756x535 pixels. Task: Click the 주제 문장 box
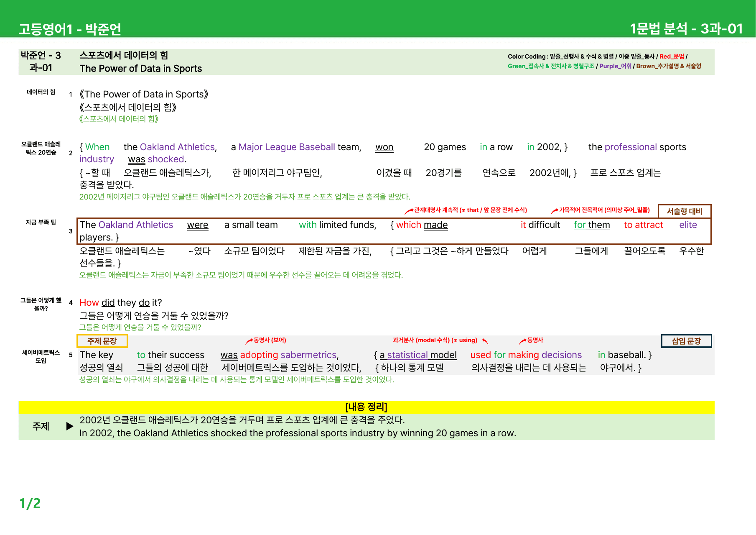point(102,341)
